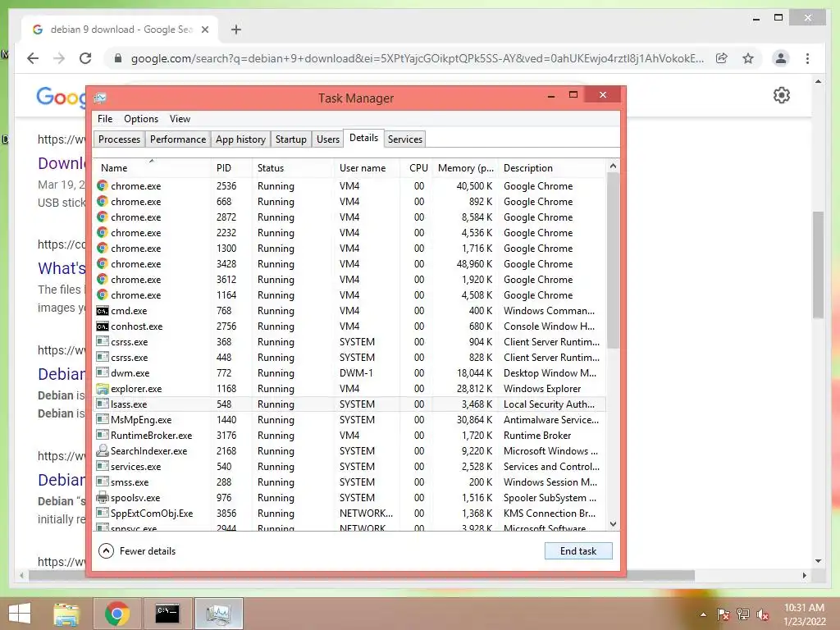The image size is (840, 630).
Task: Switch to the Startup tab
Action: pos(291,139)
